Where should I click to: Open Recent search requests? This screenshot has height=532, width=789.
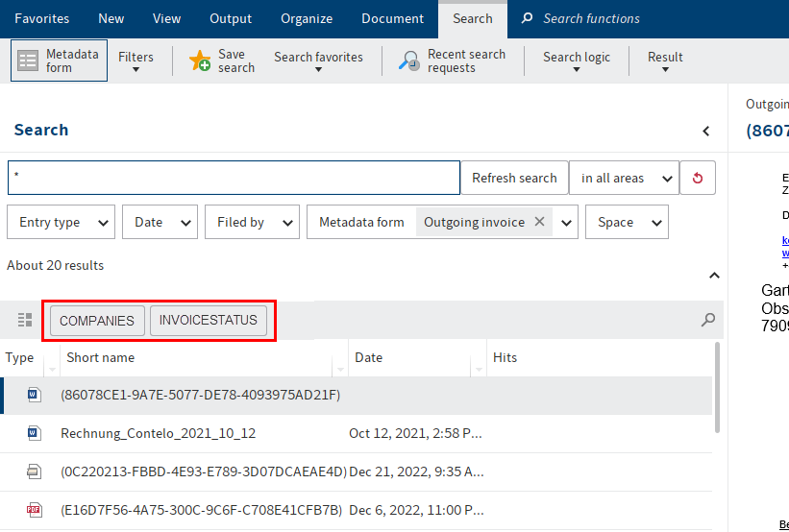click(453, 61)
